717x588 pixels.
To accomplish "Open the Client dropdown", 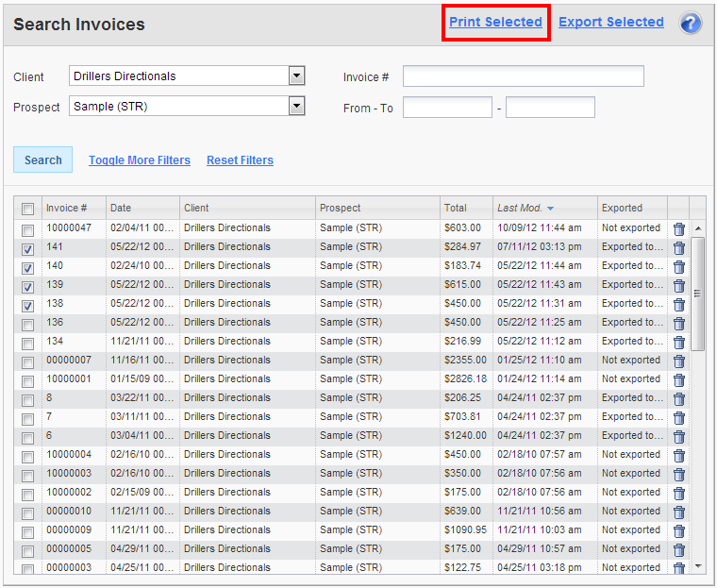I will [296, 76].
